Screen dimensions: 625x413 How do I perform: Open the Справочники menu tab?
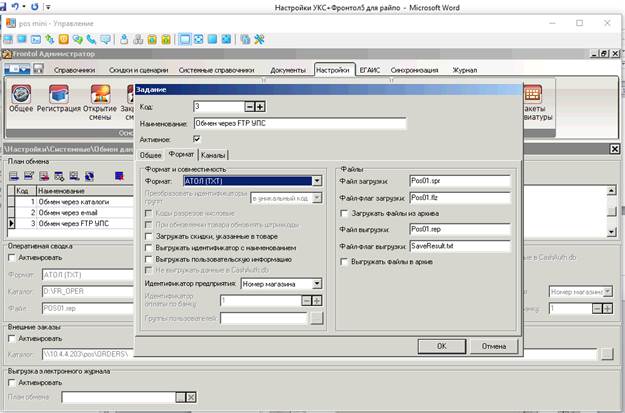(x=75, y=70)
